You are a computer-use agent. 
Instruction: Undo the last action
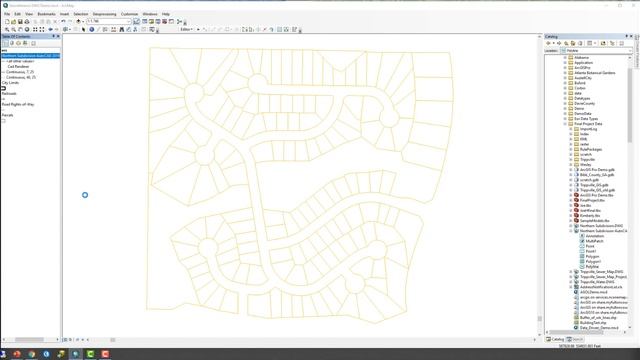click(x=63, y=22)
